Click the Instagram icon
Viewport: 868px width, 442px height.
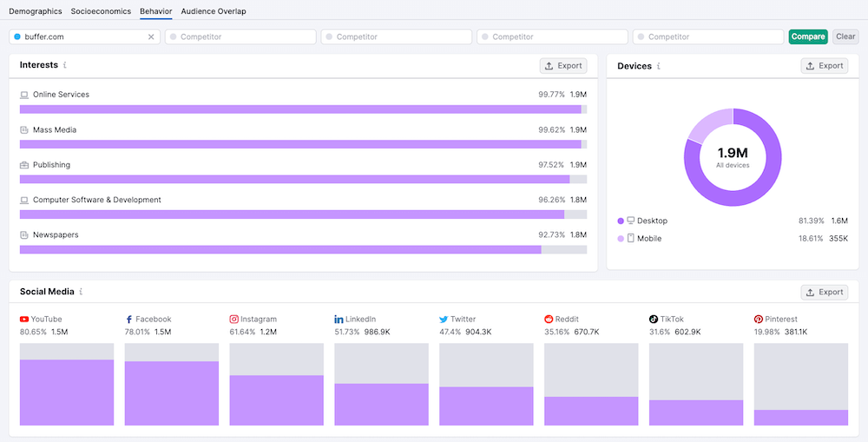pyautogui.click(x=234, y=320)
